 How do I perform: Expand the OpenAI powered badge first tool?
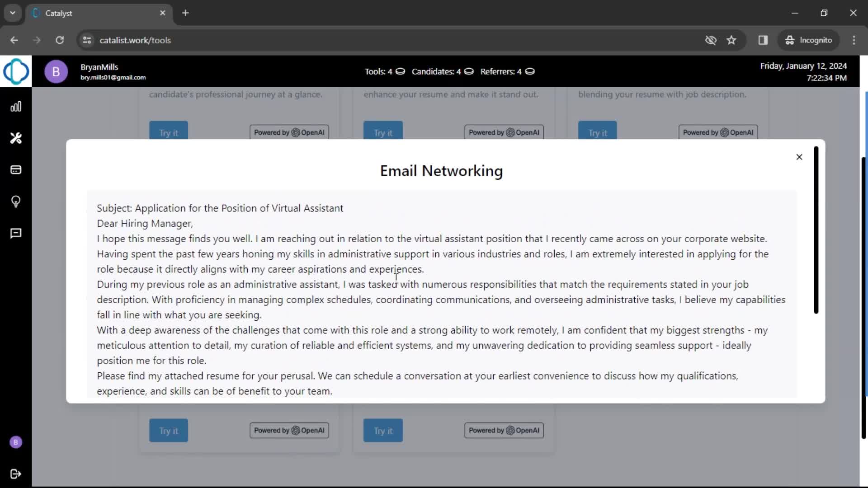(289, 132)
